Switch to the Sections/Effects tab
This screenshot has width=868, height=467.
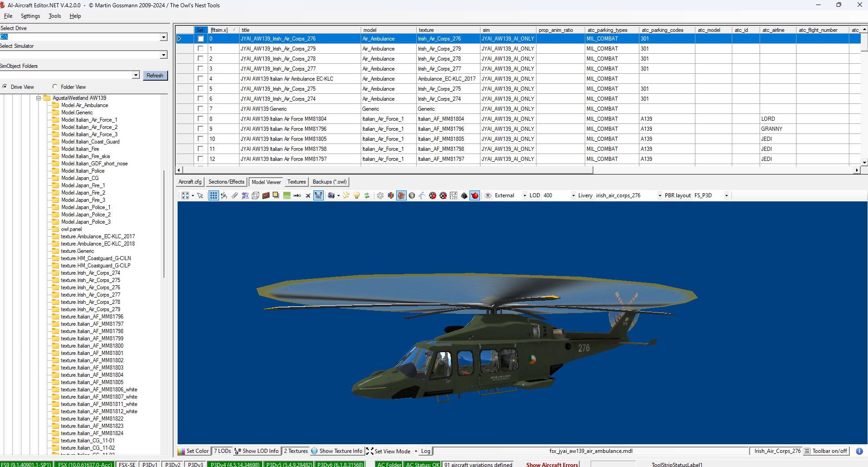(226, 182)
